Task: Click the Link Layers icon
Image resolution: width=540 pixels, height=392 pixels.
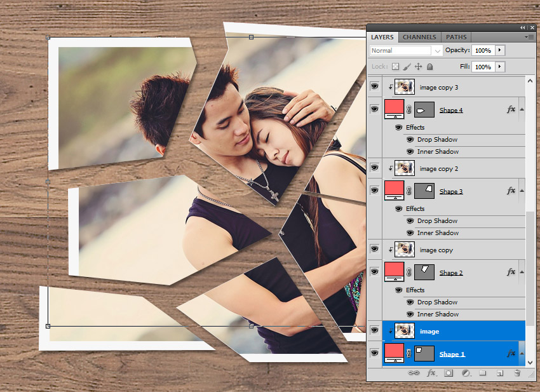Action: (414, 374)
